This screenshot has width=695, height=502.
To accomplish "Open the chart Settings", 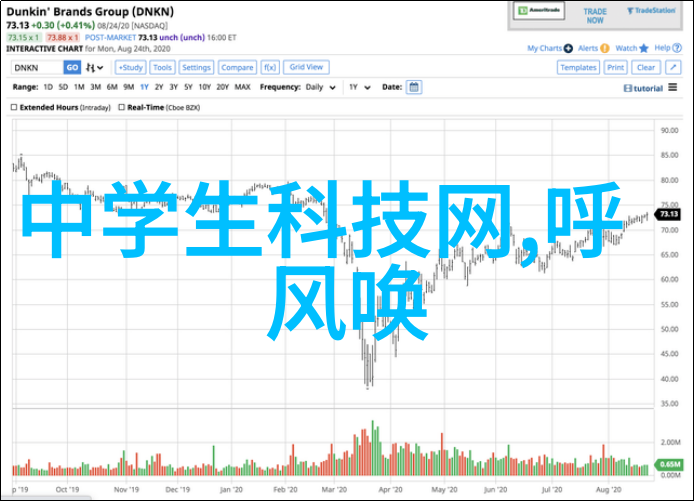I will tap(196, 67).
